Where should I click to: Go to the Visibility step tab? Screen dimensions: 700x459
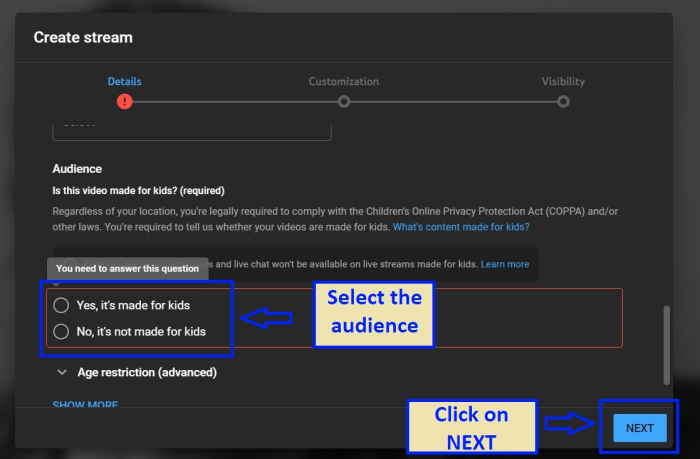pos(563,81)
